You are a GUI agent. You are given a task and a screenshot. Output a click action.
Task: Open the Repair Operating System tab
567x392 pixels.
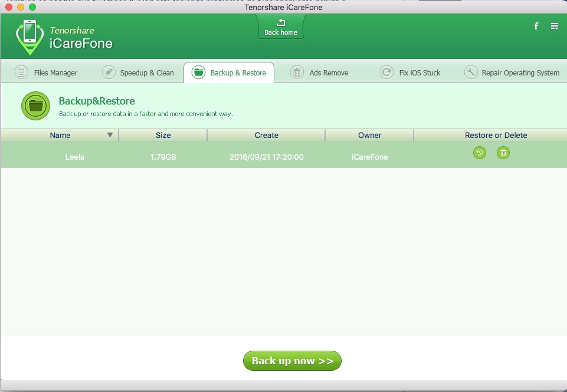512,73
